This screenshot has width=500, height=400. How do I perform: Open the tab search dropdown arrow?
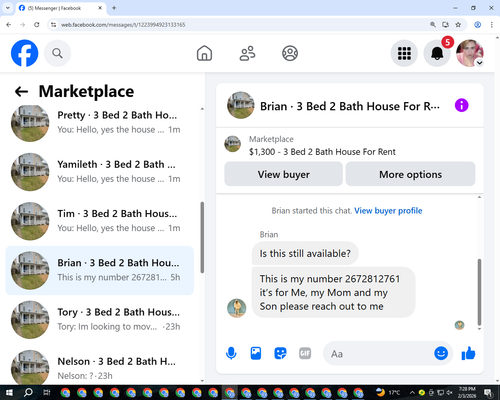[8, 8]
